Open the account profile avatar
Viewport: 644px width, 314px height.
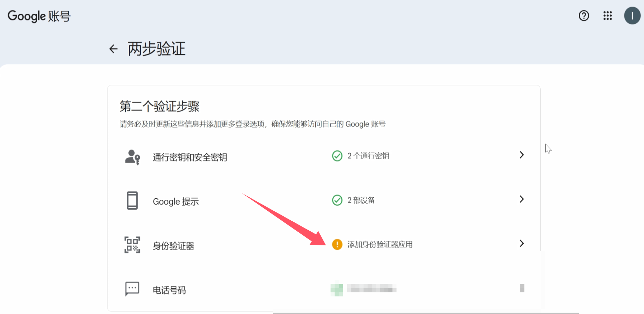[632, 16]
